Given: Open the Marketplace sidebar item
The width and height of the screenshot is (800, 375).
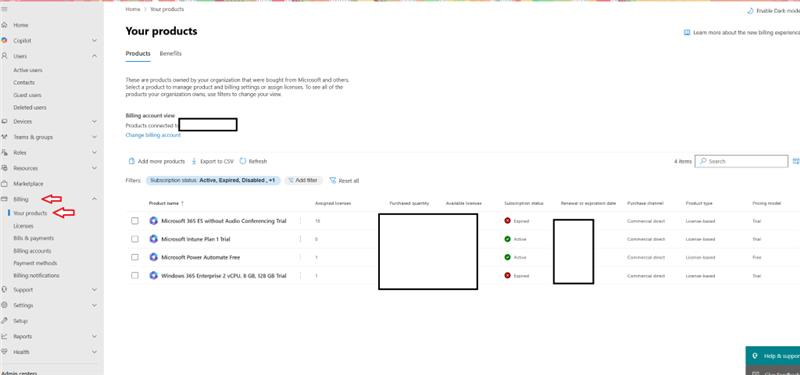Looking at the screenshot, I should tap(28, 184).
